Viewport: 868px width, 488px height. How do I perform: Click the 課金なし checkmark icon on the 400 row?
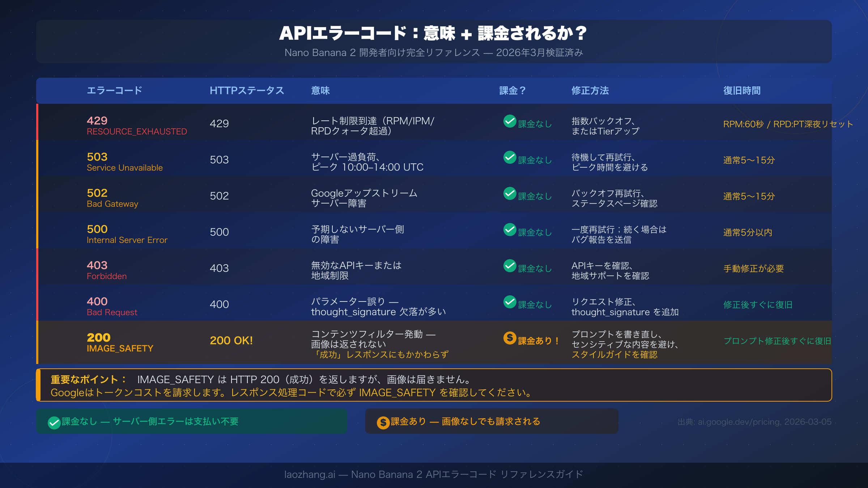(509, 303)
